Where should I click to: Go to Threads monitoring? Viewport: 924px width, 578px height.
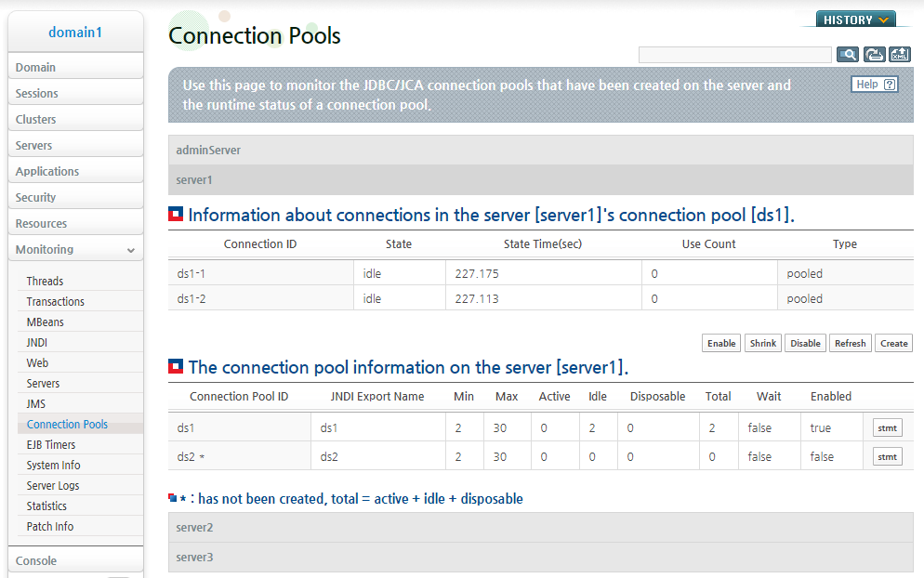(x=45, y=281)
